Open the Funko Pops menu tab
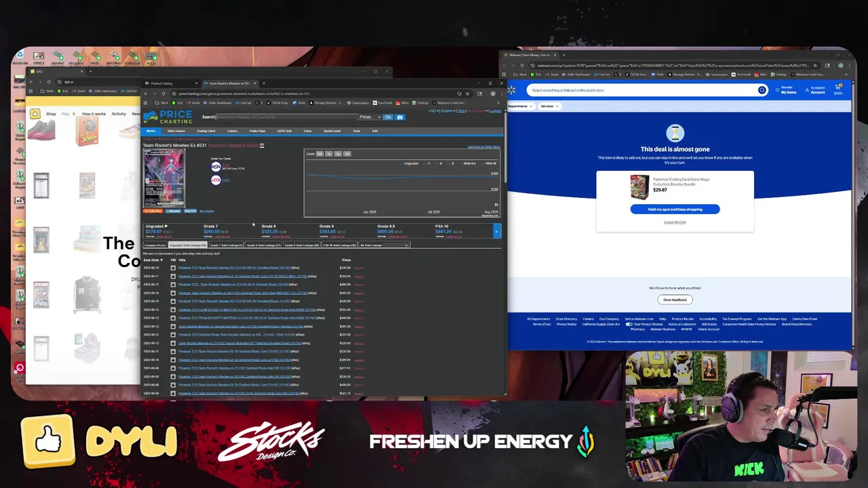The width and height of the screenshot is (868, 488). point(257,131)
